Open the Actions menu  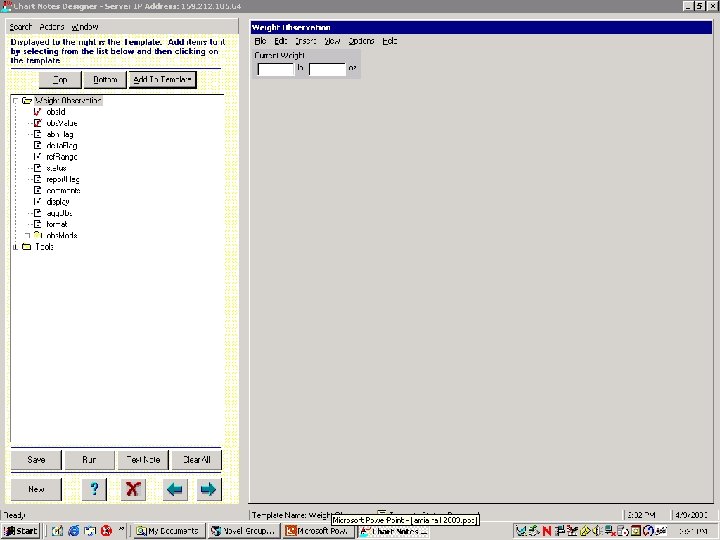[x=51, y=27]
